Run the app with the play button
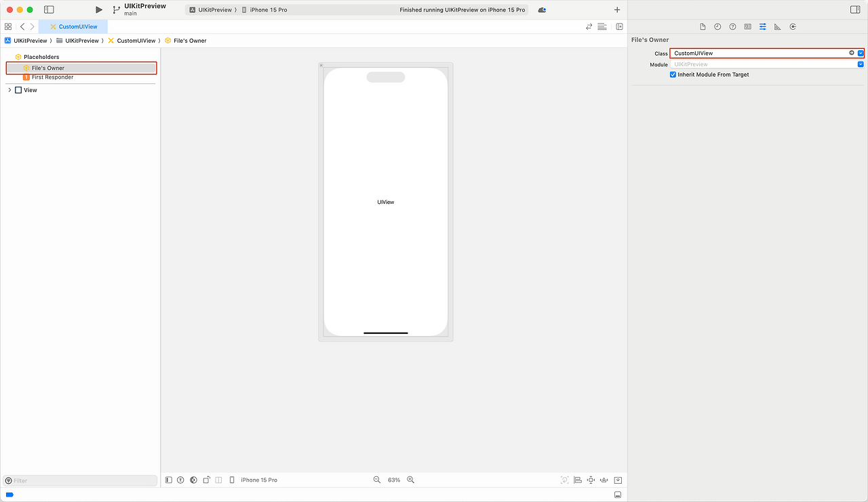The image size is (868, 502). [x=98, y=9]
